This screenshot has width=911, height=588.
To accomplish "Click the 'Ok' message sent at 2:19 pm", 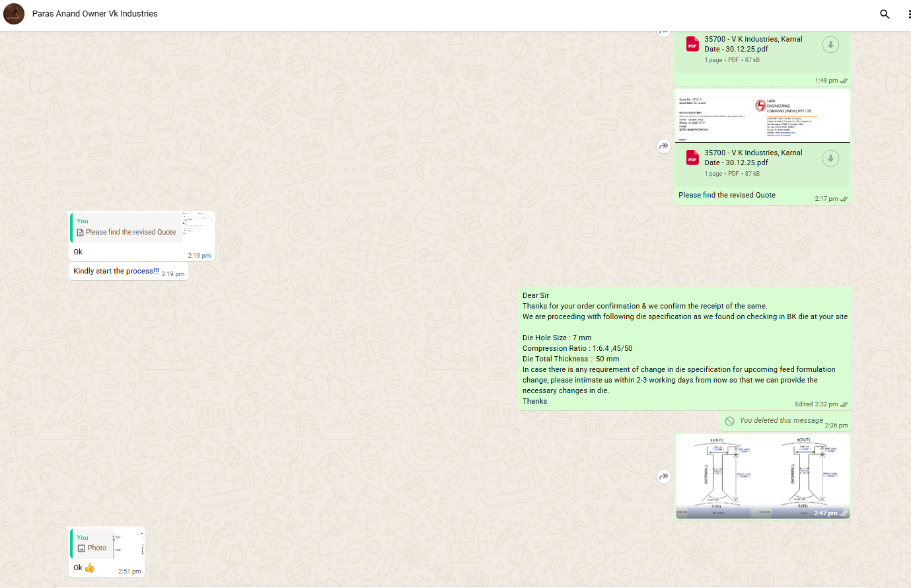I will point(79,252).
